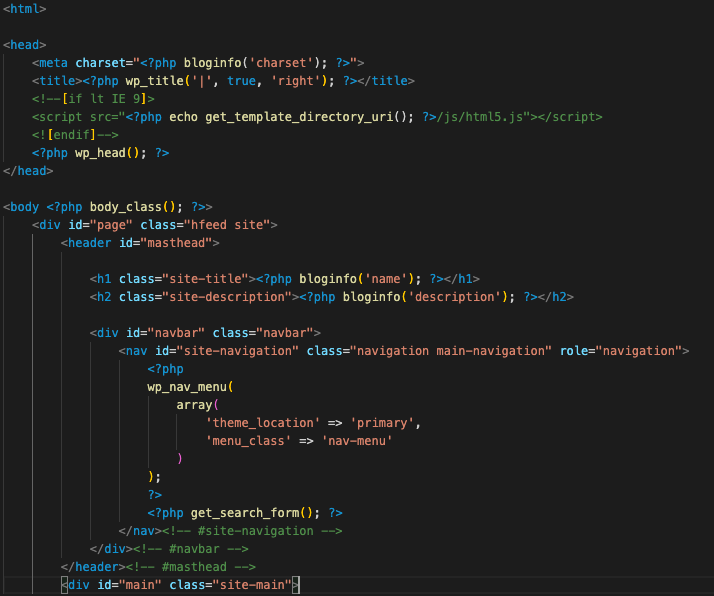Image resolution: width=714 pixels, height=596 pixels.
Task: Click the true keyword in wp_title
Action: 241,81
